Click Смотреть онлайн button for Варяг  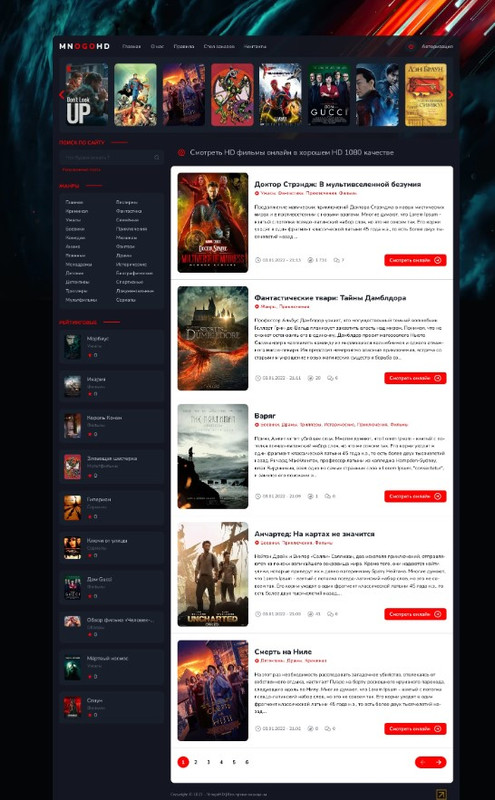click(x=415, y=496)
